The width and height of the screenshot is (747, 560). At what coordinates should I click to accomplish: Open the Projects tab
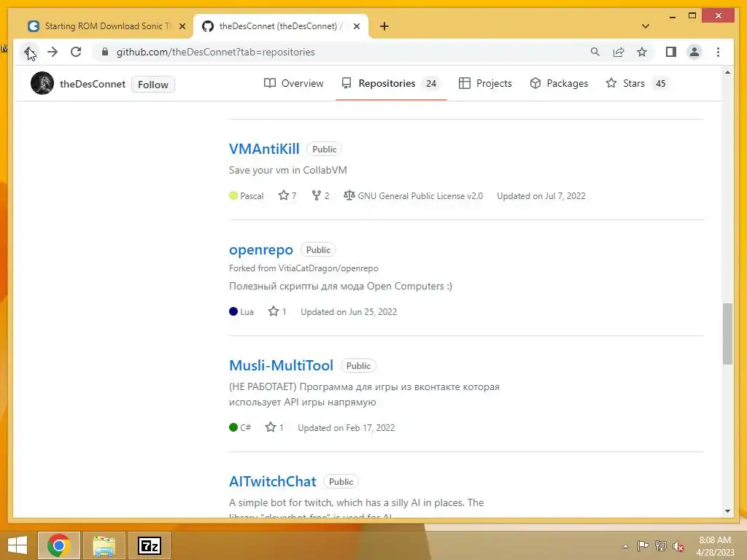pos(485,83)
